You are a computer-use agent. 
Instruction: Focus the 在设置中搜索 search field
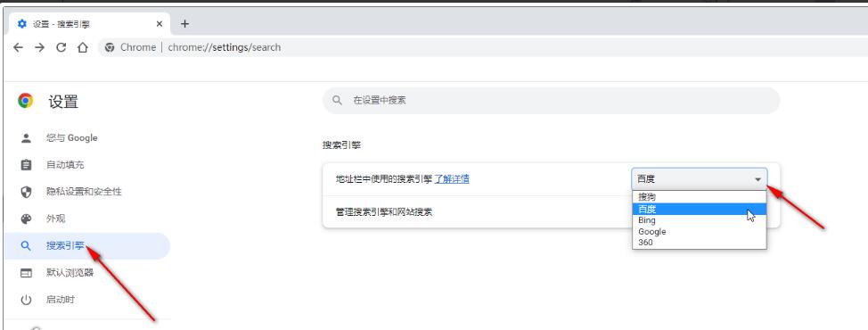551,100
